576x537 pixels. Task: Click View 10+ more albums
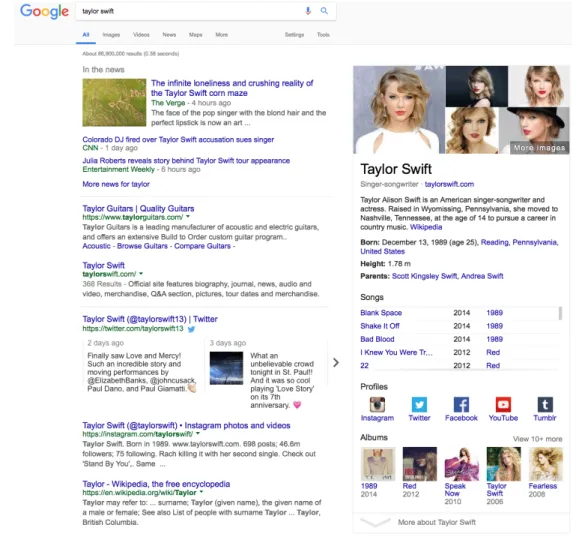(x=537, y=439)
